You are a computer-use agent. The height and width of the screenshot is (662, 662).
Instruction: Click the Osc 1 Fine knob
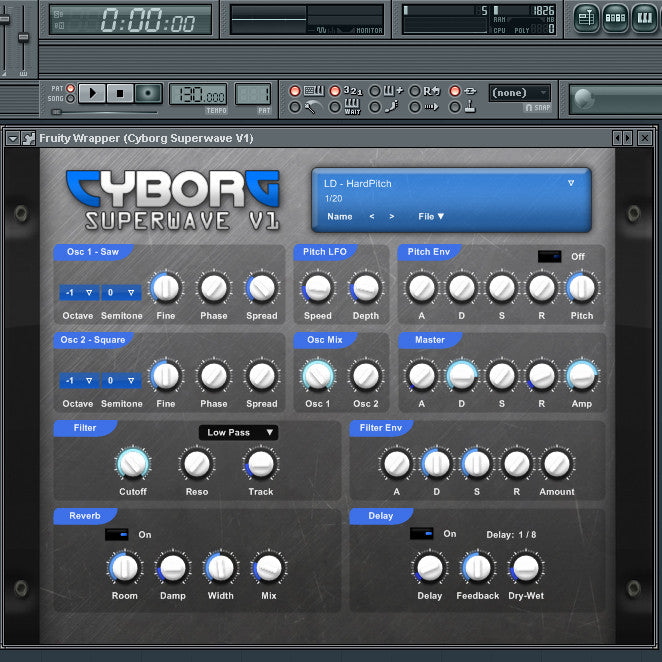coord(166,288)
